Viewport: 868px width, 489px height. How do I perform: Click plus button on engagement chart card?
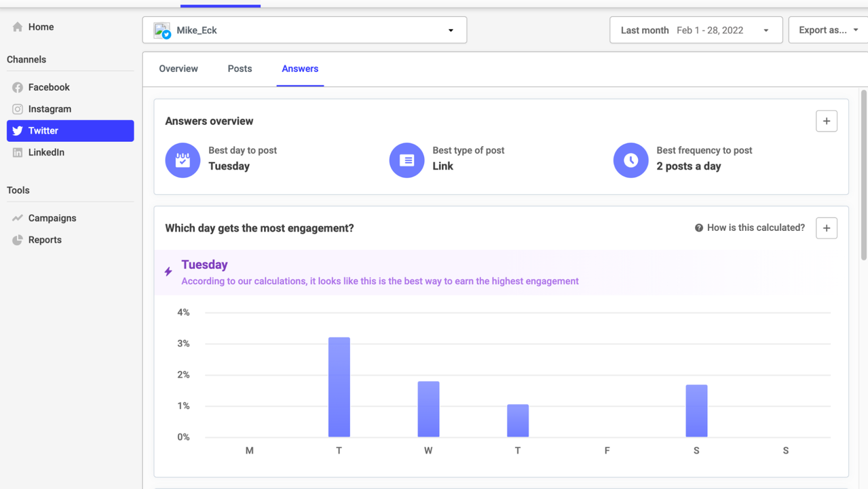tap(826, 228)
